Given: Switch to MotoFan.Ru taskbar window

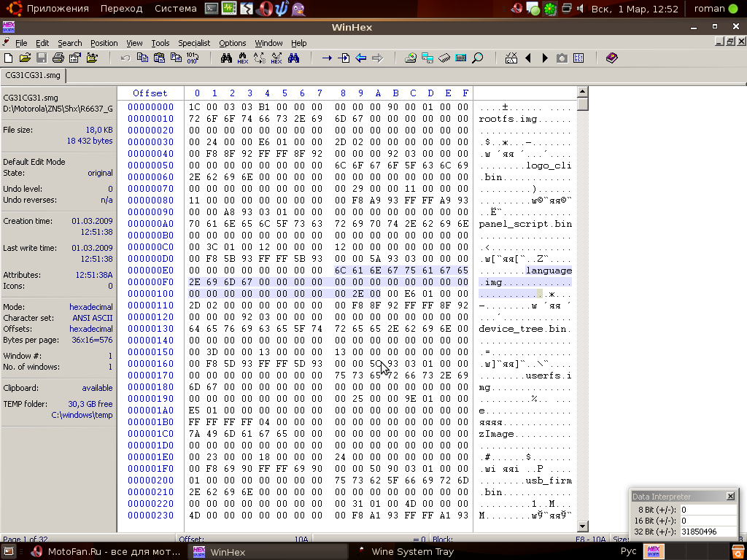Looking at the screenshot, I should pyautogui.click(x=105, y=552).
